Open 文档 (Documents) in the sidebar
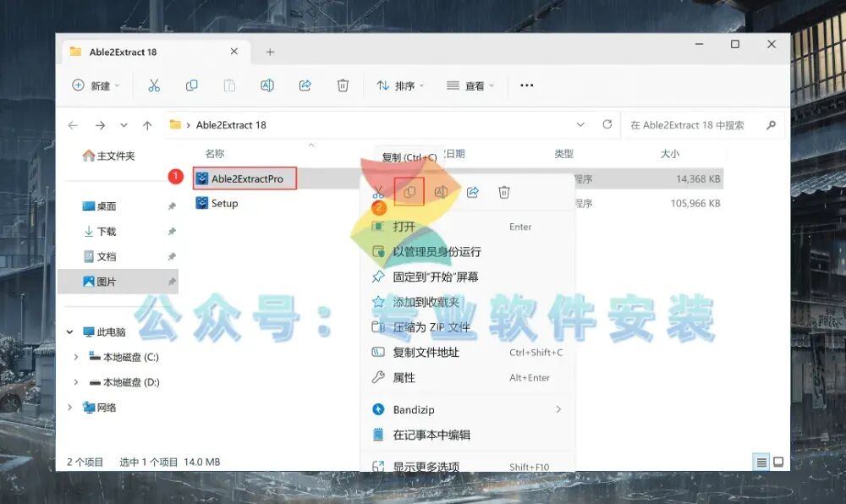Image resolution: width=846 pixels, height=504 pixels. coord(99,256)
